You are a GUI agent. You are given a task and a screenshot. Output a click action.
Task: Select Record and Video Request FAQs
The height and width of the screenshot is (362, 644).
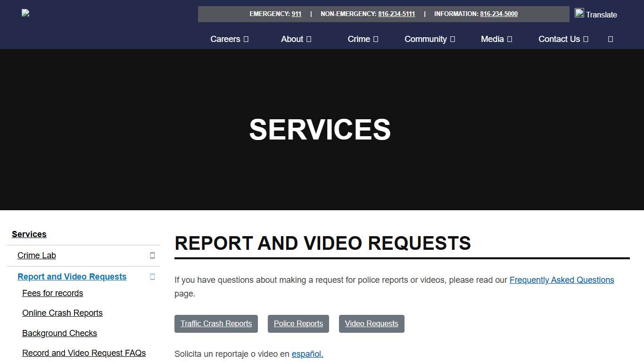pos(84,353)
